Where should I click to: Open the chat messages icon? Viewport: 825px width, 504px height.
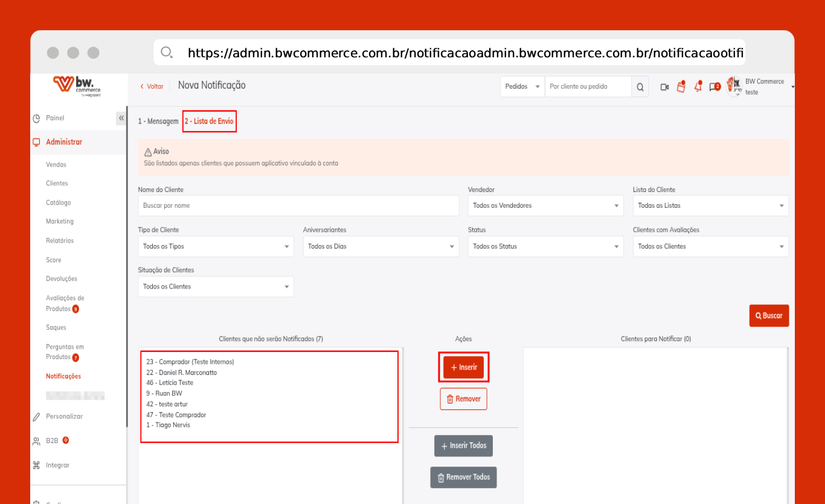715,87
